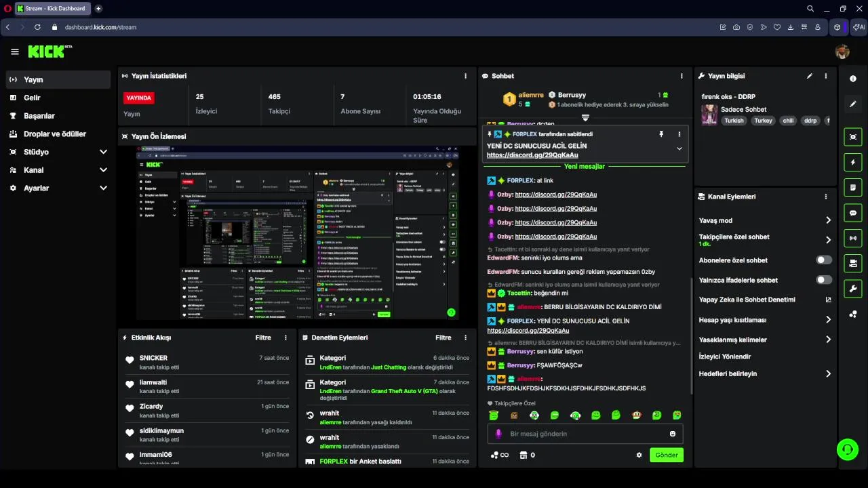Expand Yavaş mod options
The image size is (868, 488).
tap(828, 220)
